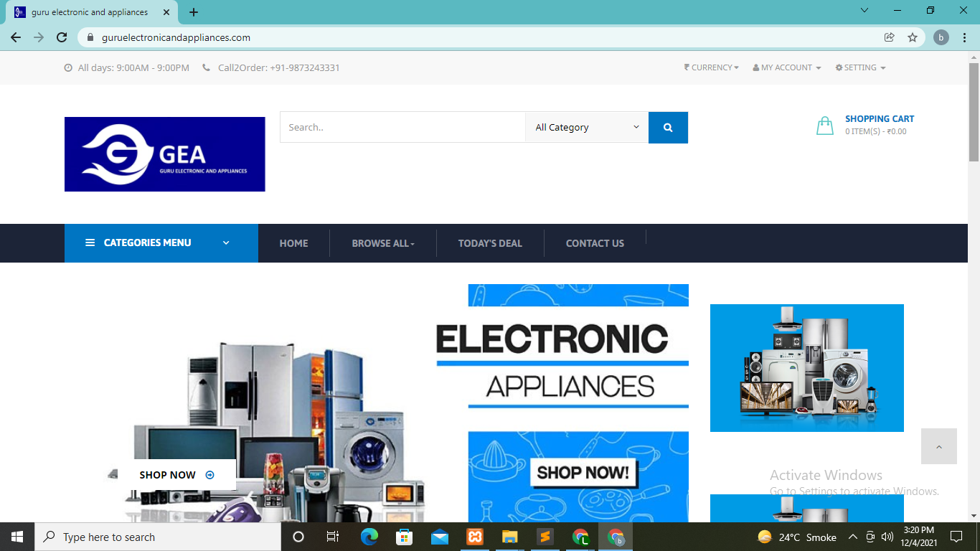Go back using browser back arrow

(16, 37)
